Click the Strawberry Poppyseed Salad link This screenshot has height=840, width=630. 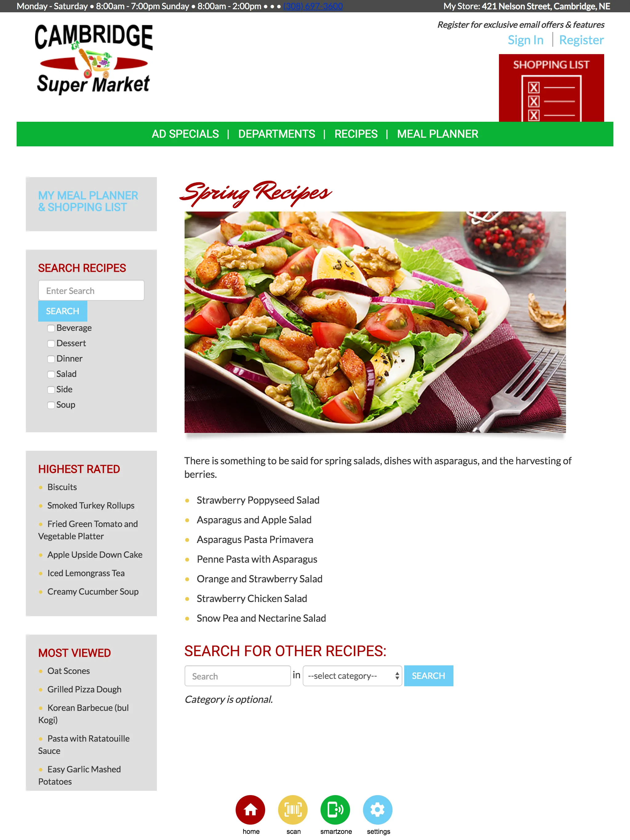point(257,499)
